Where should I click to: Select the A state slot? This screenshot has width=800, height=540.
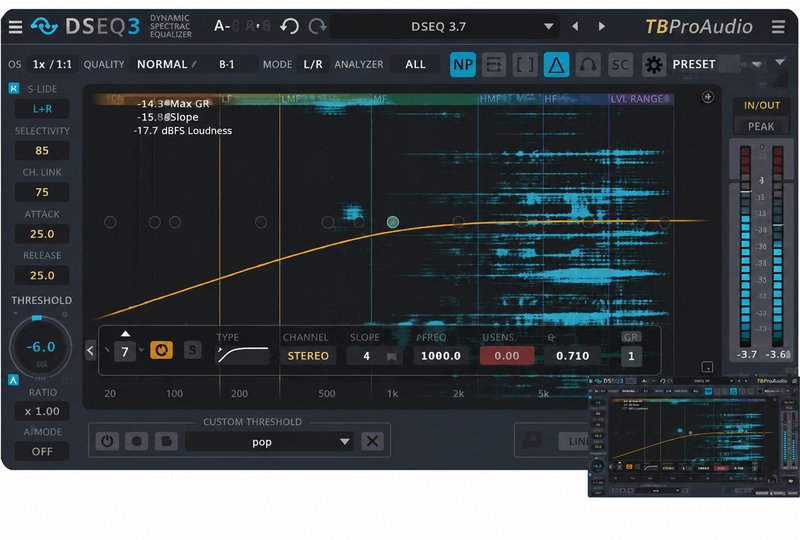222,26
